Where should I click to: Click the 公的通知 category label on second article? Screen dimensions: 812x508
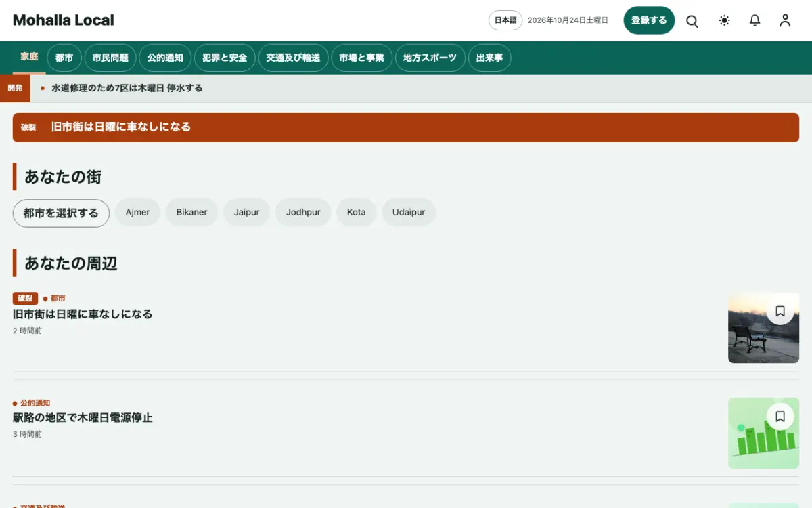35,403
